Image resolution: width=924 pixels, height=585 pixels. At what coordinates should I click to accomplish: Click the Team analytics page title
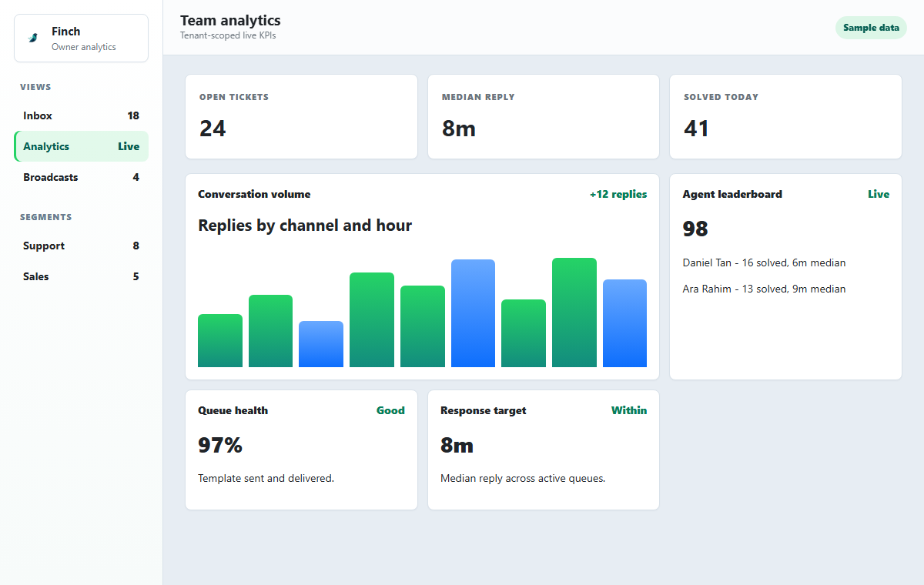coord(230,21)
